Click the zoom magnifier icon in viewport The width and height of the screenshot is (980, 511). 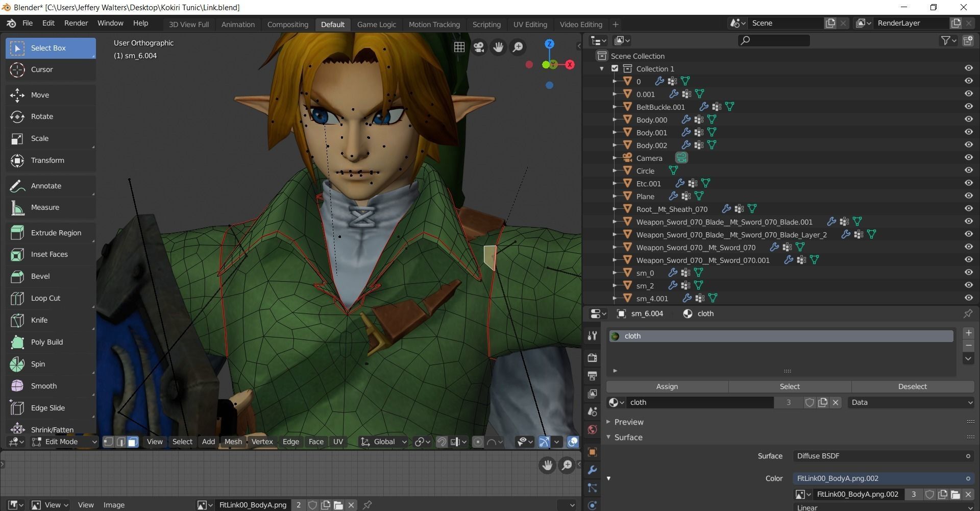click(x=518, y=46)
